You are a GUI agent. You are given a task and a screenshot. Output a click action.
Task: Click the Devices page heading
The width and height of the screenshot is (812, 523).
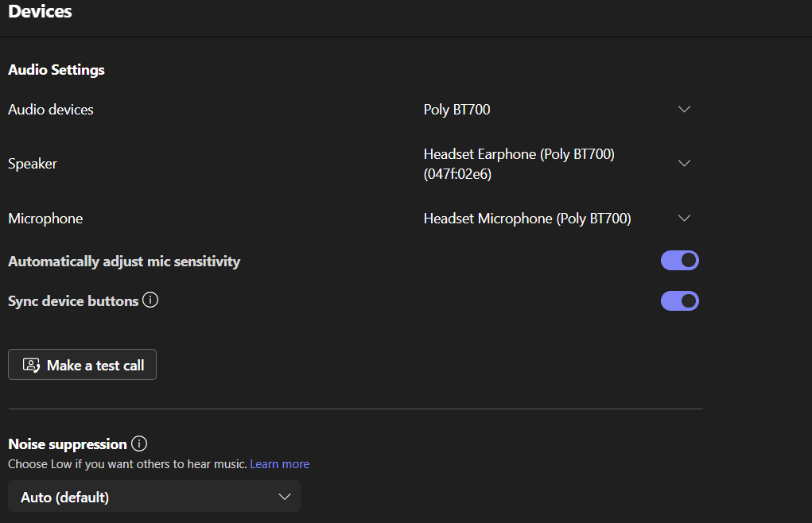[x=40, y=12]
